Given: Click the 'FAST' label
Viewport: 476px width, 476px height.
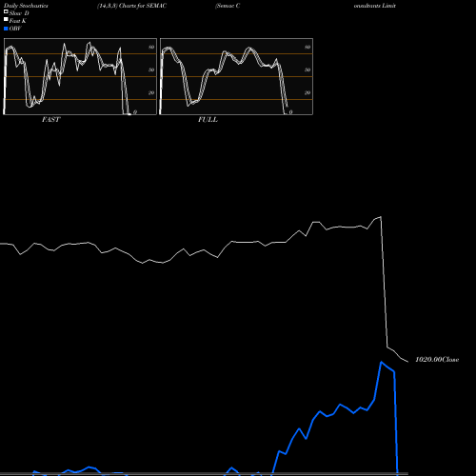Looking at the screenshot, I should tap(50, 120).
